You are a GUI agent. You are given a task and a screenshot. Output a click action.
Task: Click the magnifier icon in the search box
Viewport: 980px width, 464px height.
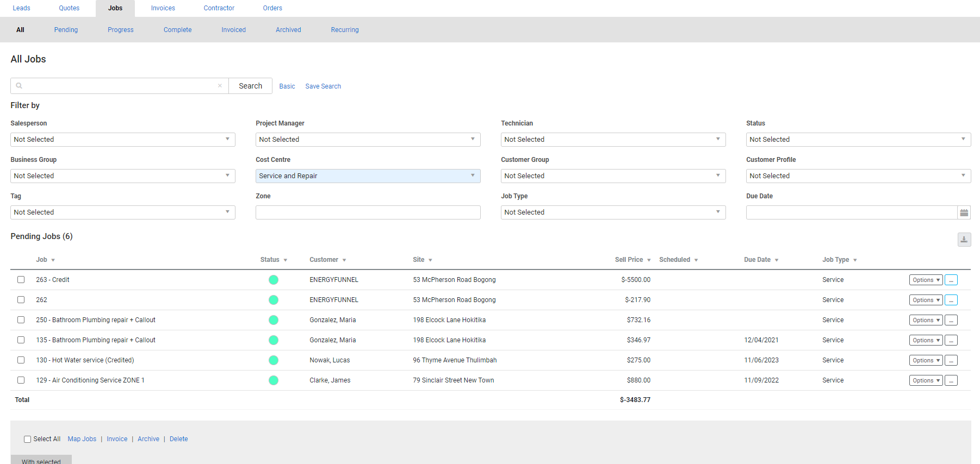click(19, 86)
